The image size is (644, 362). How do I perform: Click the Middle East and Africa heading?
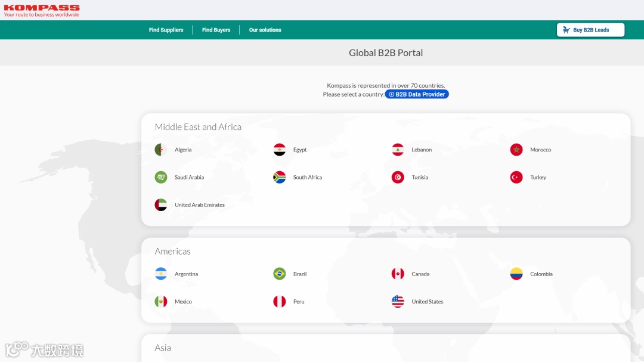coord(198,127)
